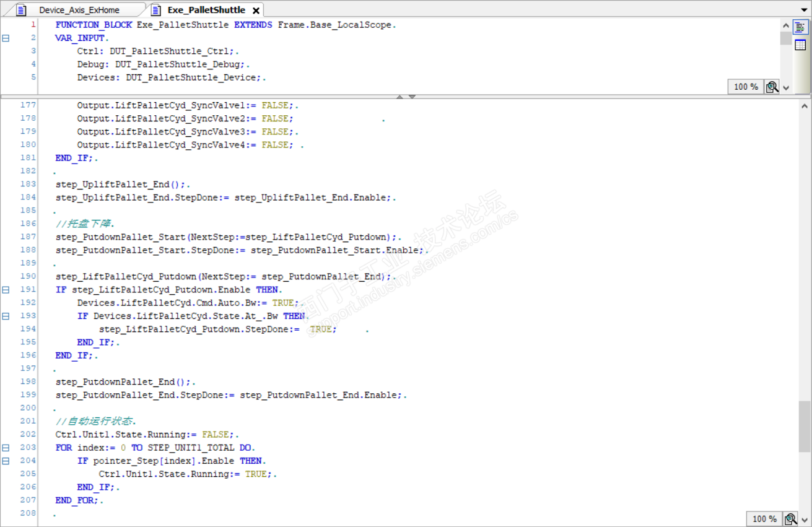Click declaration pane scroll-down arrow
This screenshot has width=812, height=527.
tap(786, 87)
